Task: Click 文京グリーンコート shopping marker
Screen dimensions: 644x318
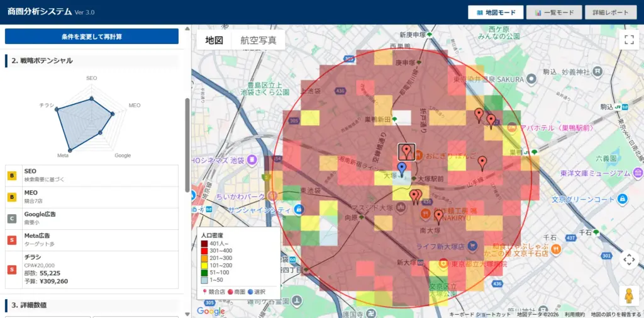Action: [x=623, y=199]
